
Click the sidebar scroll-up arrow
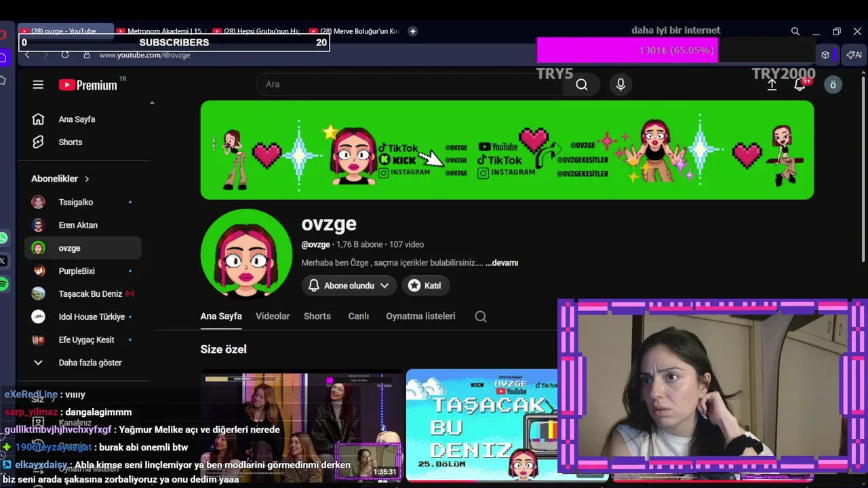[x=152, y=103]
